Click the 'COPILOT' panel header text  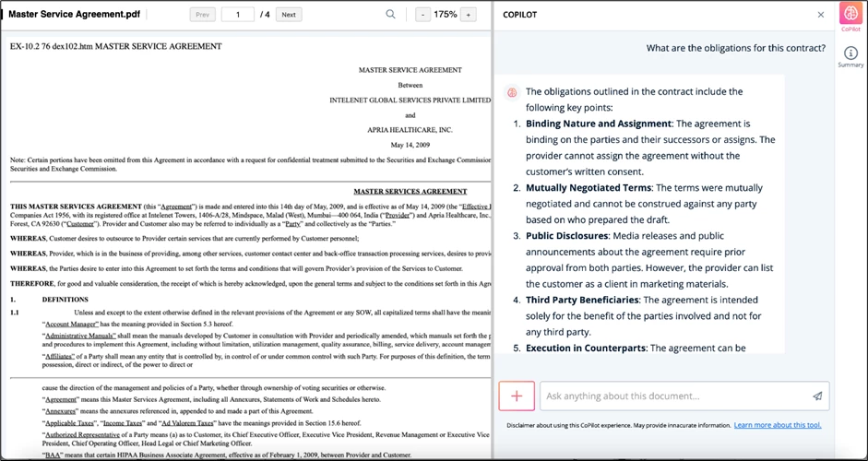[520, 15]
